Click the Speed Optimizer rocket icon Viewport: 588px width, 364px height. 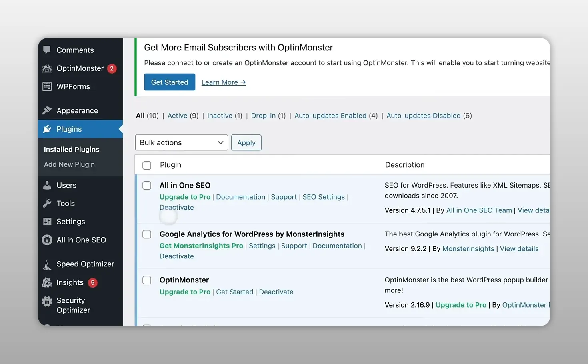click(x=47, y=264)
